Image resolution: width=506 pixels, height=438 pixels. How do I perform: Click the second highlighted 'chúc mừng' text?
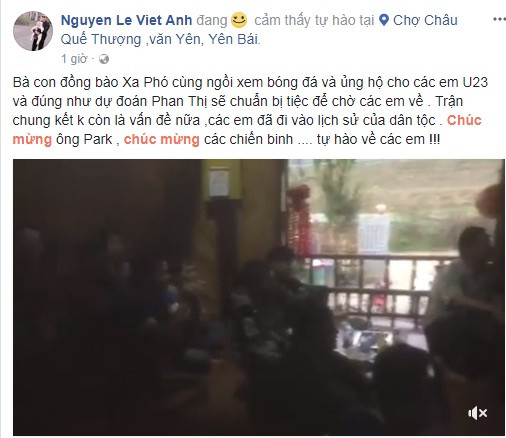click(162, 139)
